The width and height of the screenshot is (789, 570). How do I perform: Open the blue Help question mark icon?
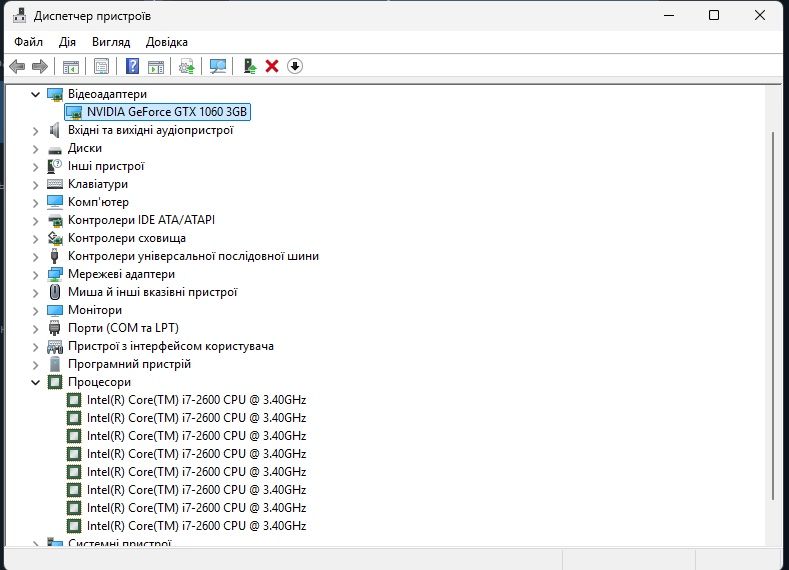coord(132,66)
